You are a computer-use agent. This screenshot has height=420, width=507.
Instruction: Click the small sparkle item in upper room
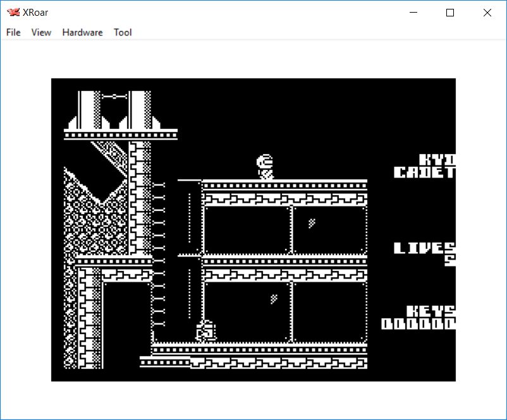pyautogui.click(x=312, y=223)
